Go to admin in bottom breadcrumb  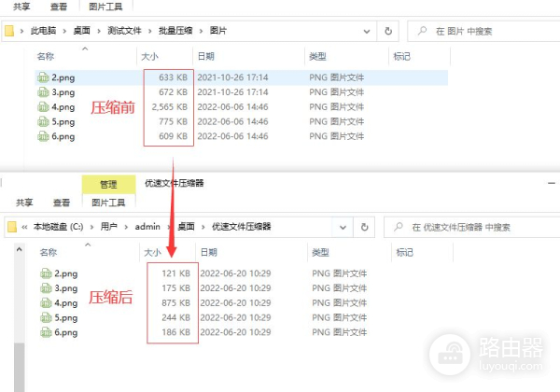(x=147, y=227)
